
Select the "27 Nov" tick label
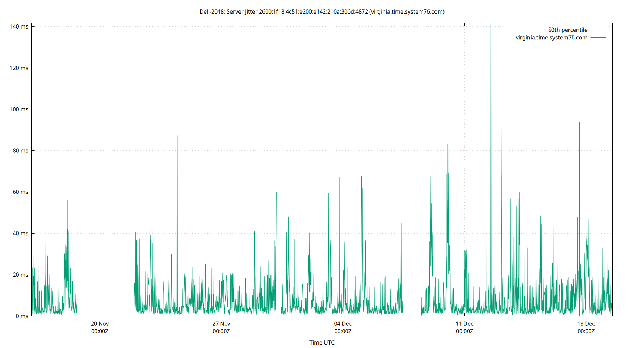click(221, 323)
